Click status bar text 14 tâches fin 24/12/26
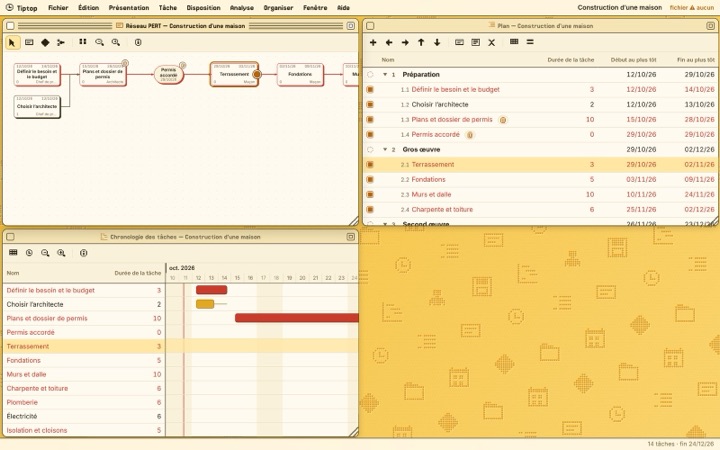Screen dimensions: 720x450 681,444
